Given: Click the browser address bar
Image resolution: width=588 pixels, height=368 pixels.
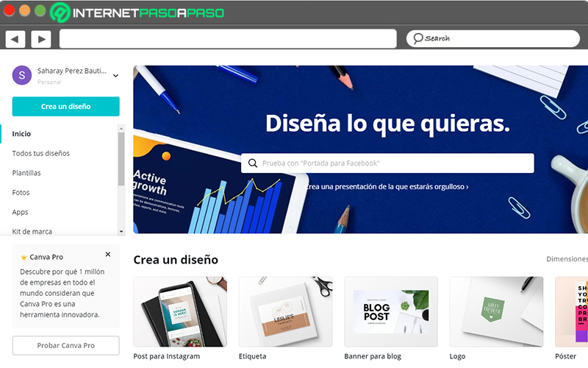Looking at the screenshot, I should pos(228,39).
